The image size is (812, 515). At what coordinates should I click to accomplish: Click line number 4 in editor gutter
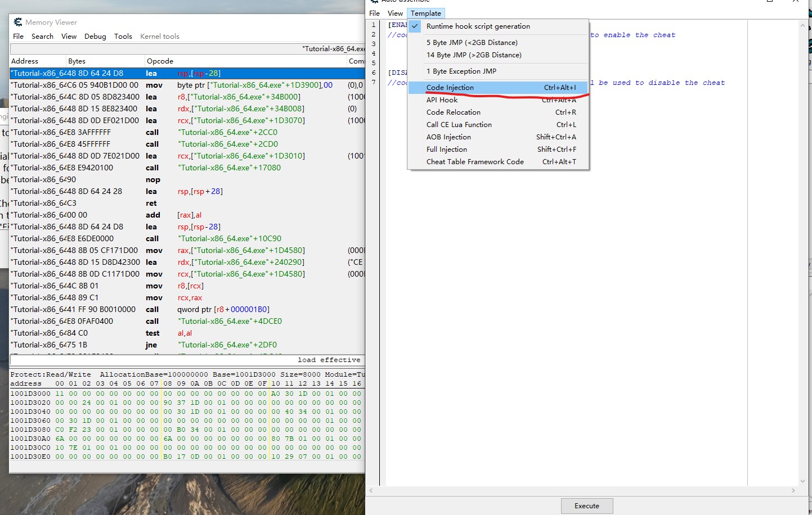coord(374,54)
